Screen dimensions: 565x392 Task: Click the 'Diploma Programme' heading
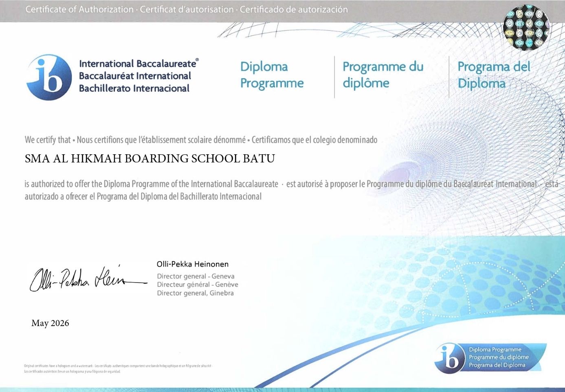(x=272, y=75)
